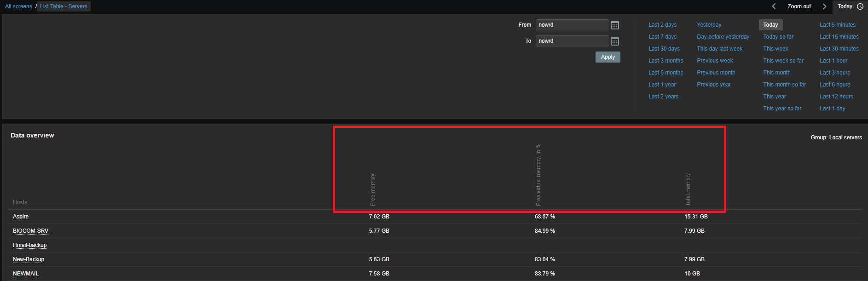The height and width of the screenshot is (281, 868).
Task: Open the NEWMAIL host menu
Action: point(26,274)
